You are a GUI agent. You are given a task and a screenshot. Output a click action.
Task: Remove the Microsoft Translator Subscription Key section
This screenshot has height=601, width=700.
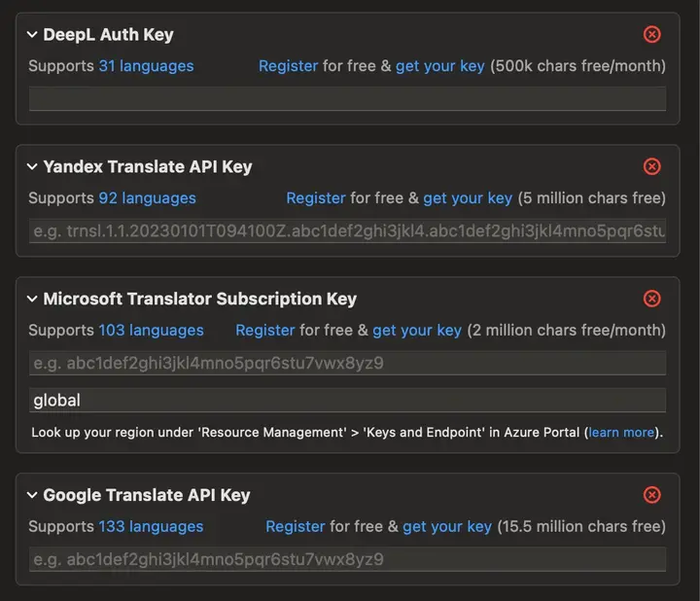click(651, 299)
